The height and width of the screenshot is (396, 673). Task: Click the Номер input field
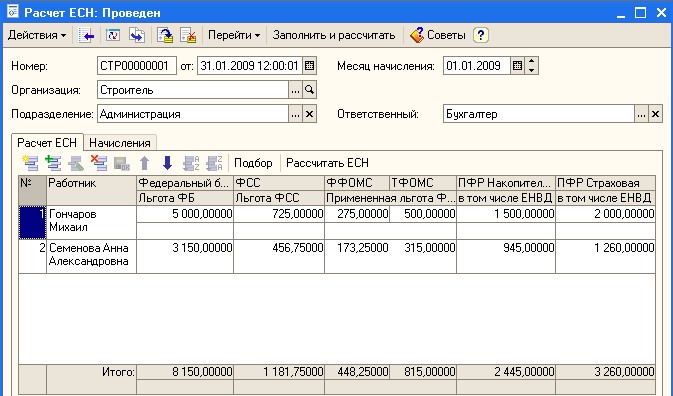[x=136, y=66]
